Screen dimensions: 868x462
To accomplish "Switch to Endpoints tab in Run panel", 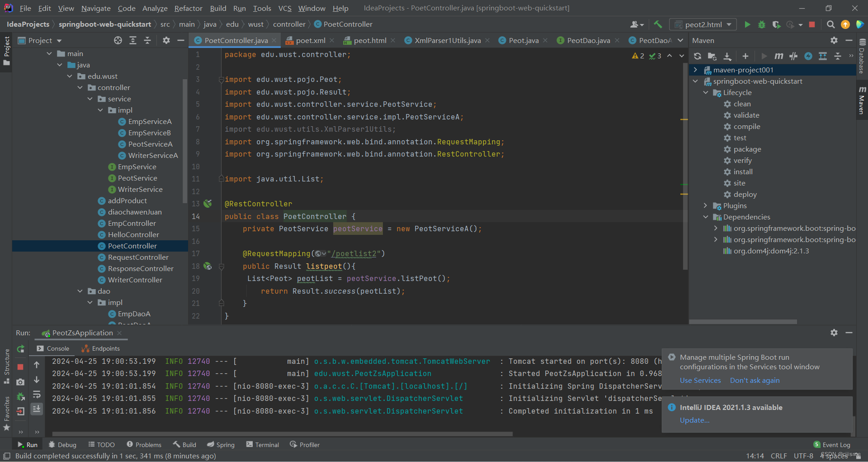I will (101, 348).
